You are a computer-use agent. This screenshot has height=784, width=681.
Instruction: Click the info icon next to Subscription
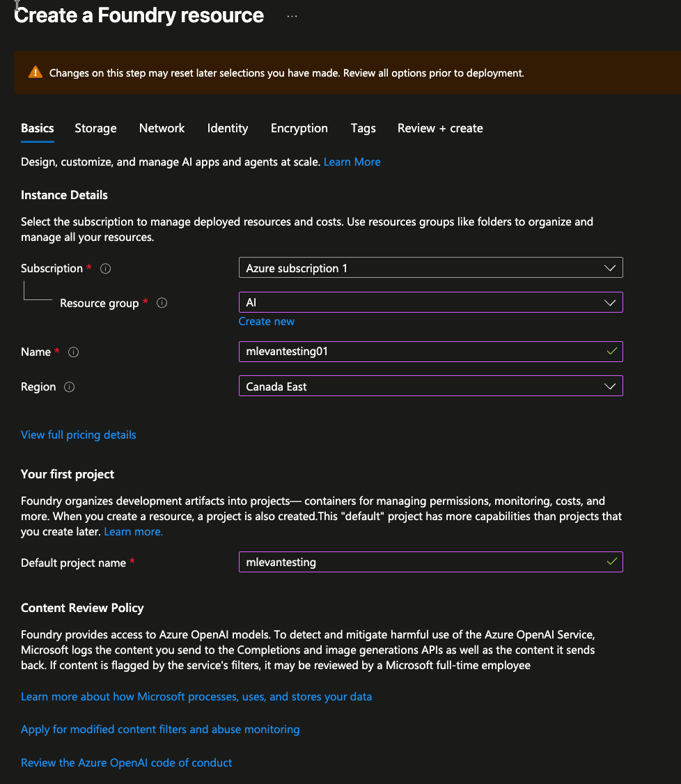coord(106,269)
